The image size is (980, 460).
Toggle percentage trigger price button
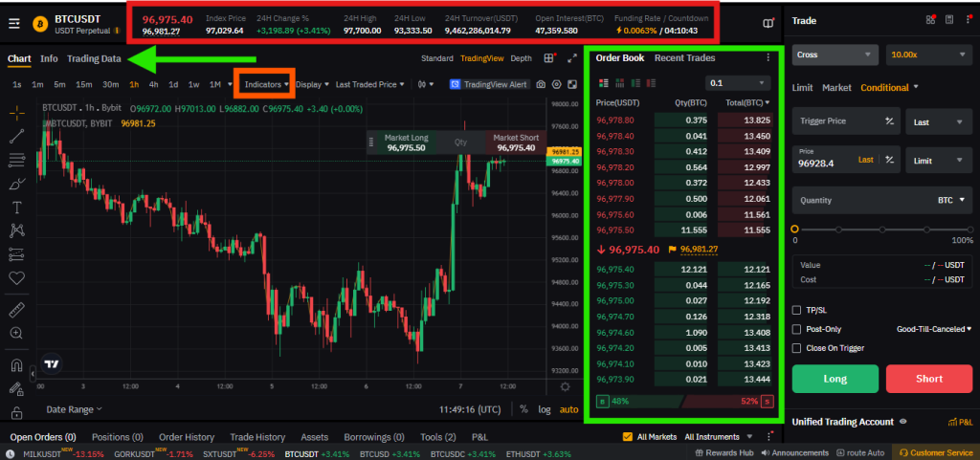click(x=889, y=121)
